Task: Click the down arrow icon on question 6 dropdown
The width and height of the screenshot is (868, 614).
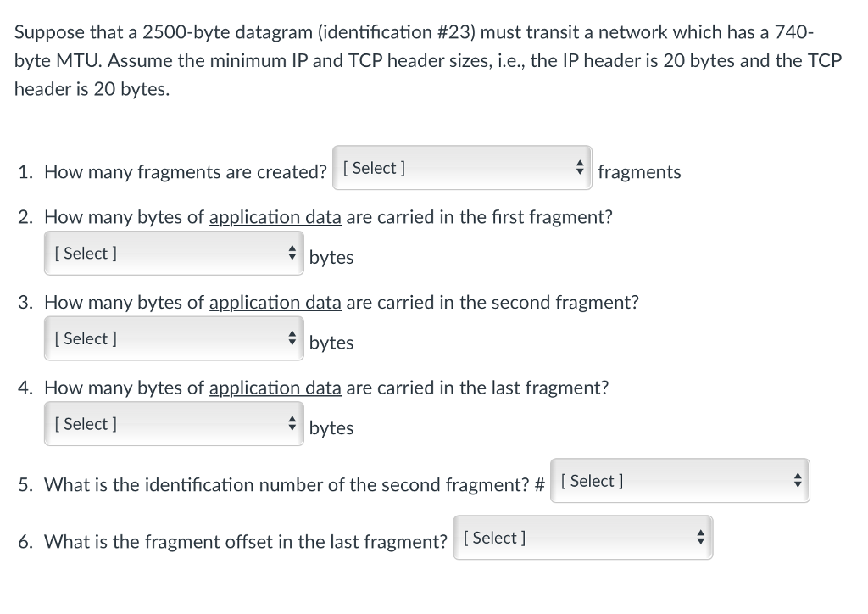Action: (x=701, y=540)
